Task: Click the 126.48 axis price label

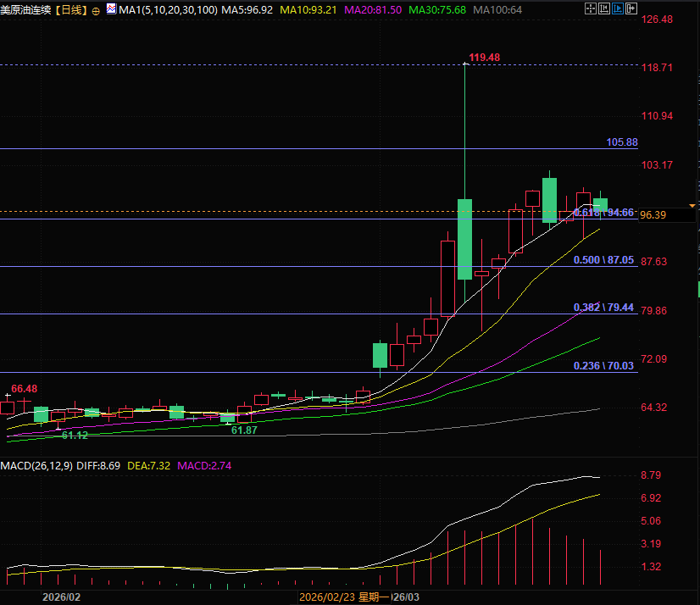Action: (x=657, y=19)
